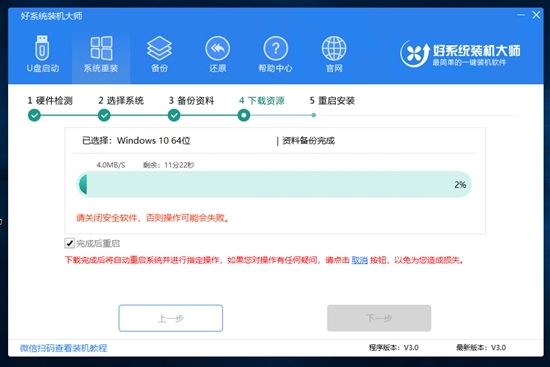Select the 1 硬件检测 step label
550x367 pixels.
(x=50, y=101)
